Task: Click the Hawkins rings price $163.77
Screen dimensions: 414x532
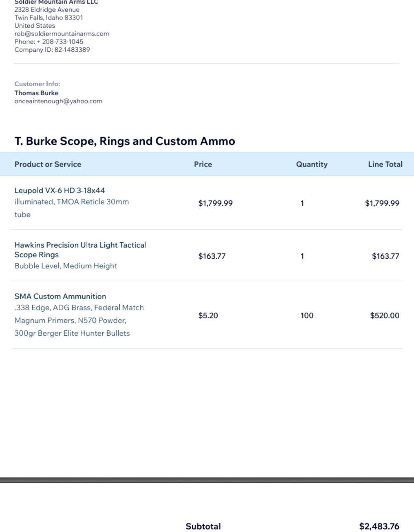Action: pyautogui.click(x=212, y=256)
